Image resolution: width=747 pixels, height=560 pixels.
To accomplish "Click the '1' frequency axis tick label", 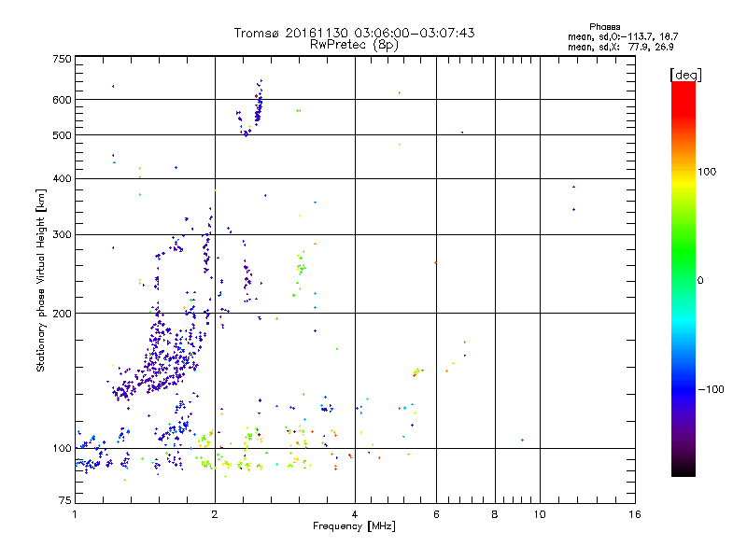I will [x=75, y=514].
